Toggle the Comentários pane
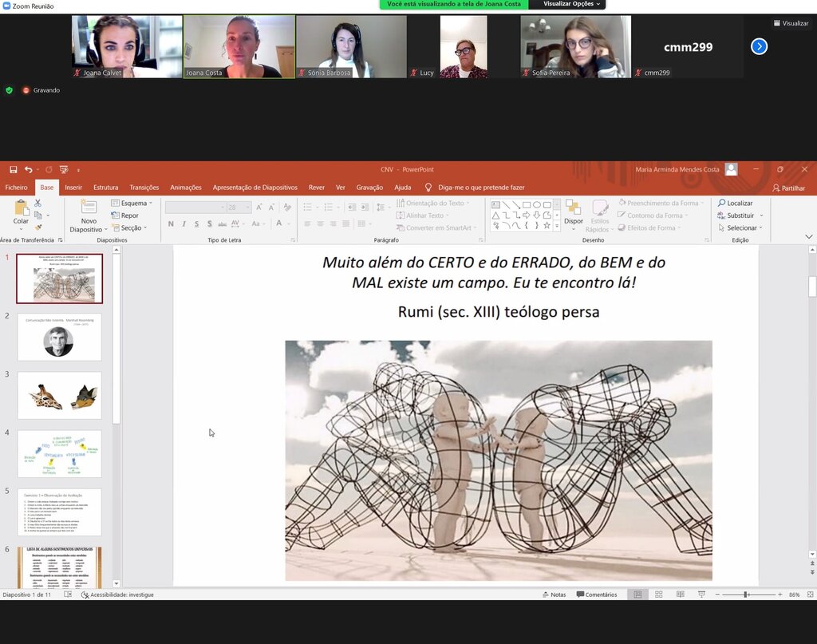 596,595
